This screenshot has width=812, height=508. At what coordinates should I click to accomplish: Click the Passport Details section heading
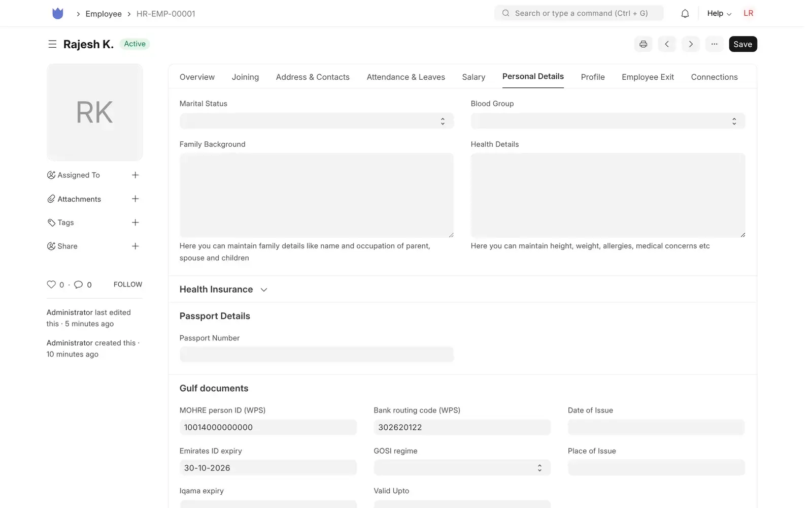[x=215, y=316]
